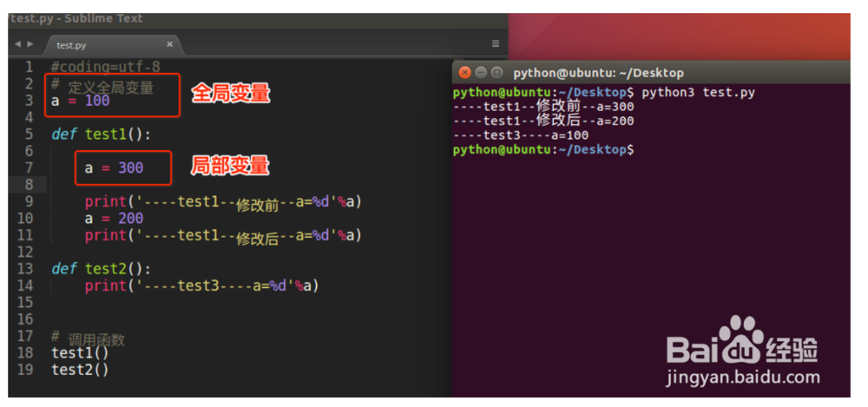The height and width of the screenshot is (407, 868).
Task: Click the print line containing 修改后
Action: tap(223, 236)
